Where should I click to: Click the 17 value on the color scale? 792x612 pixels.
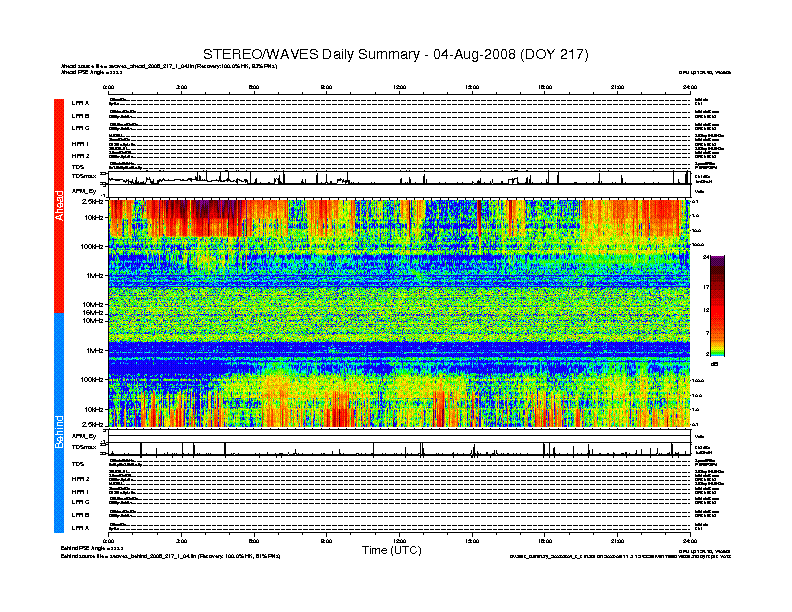(x=706, y=287)
